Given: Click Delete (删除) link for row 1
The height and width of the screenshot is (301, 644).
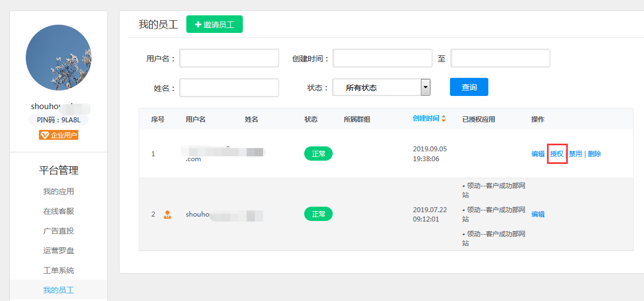Looking at the screenshot, I should tap(594, 154).
